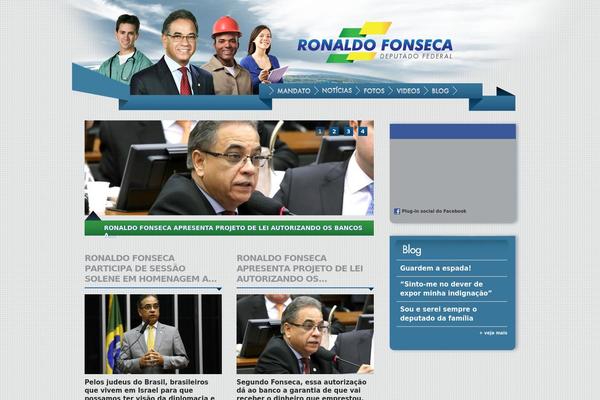Click the main slideshow image

tap(229, 168)
